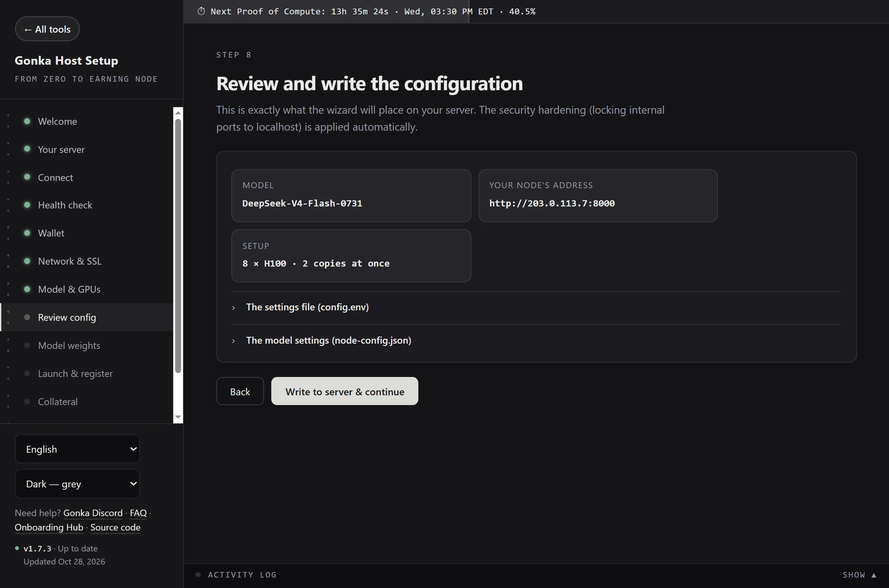Viewport: 889px width, 588px height.
Task: Click the ACTIVITY LOG label
Action: [x=242, y=575]
